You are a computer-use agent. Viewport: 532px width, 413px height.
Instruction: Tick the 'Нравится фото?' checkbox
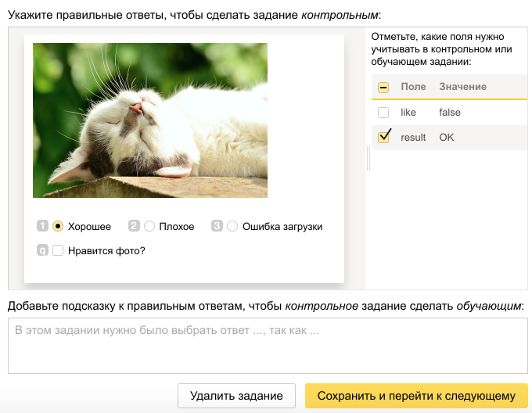coord(58,250)
